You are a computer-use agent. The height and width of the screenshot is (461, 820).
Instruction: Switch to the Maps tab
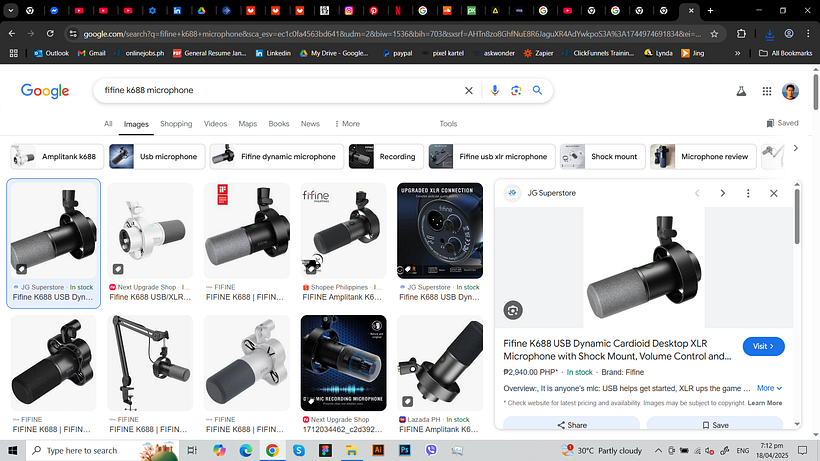tap(247, 124)
